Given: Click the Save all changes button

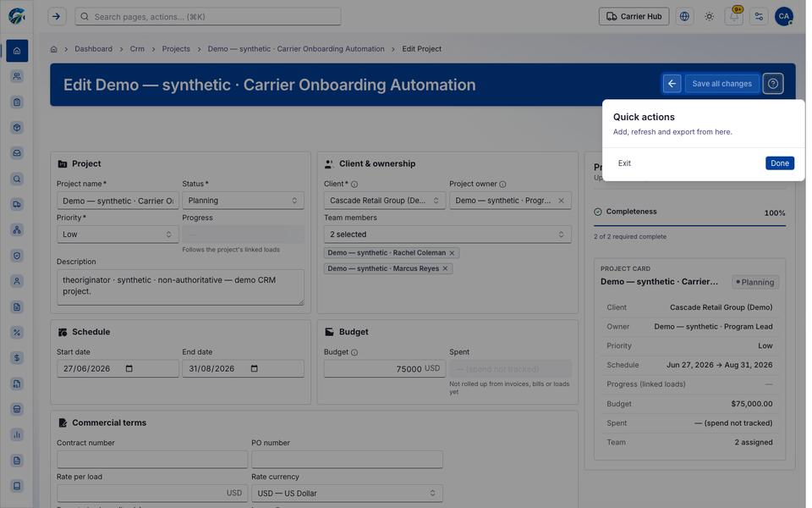Looking at the screenshot, I should coord(721,84).
